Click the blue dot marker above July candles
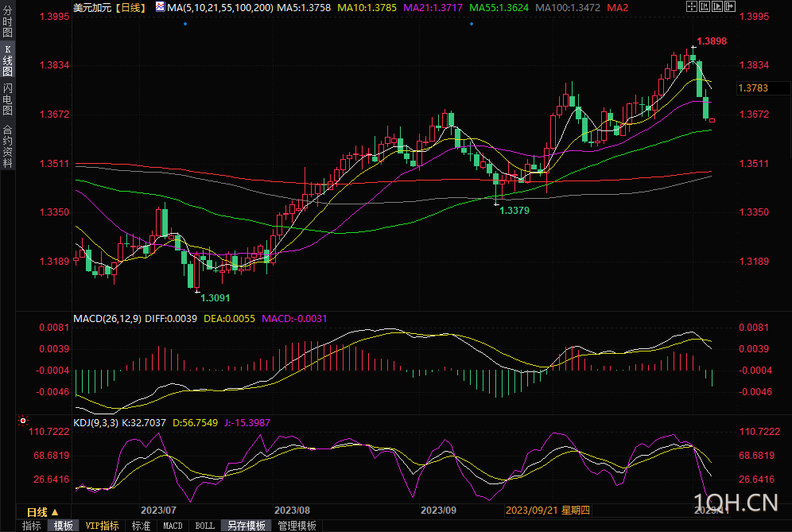 point(185,24)
